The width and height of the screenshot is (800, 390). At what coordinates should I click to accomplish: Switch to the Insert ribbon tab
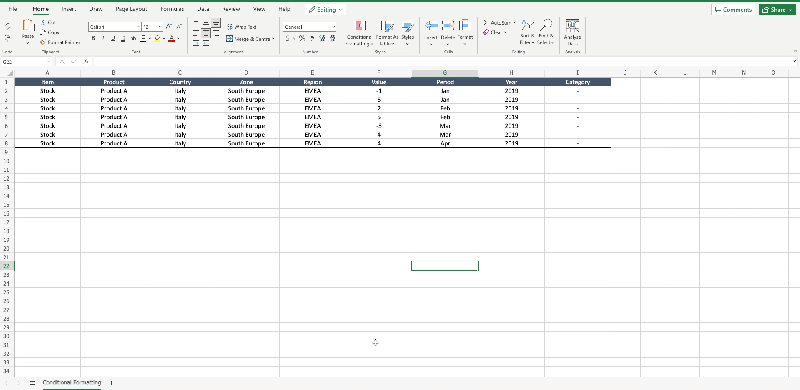tap(68, 9)
